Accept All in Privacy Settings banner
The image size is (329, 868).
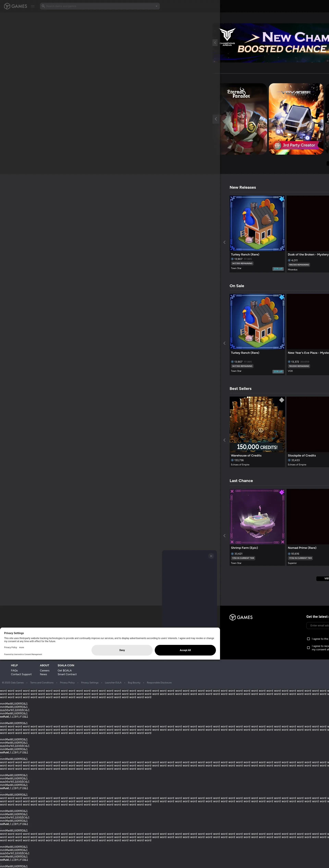pyautogui.click(x=185, y=650)
